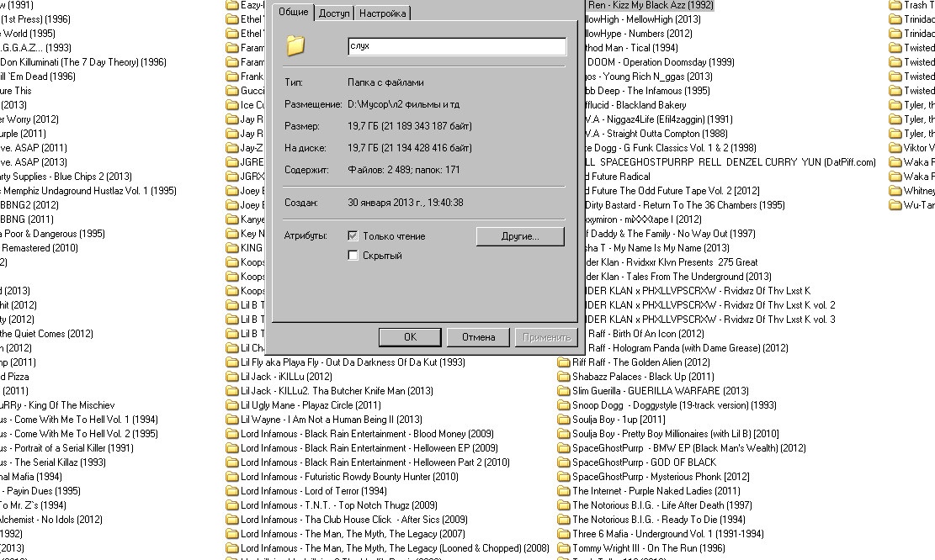Select folder icon of Notorious B.I.G. - Ready To Die

[564, 520]
